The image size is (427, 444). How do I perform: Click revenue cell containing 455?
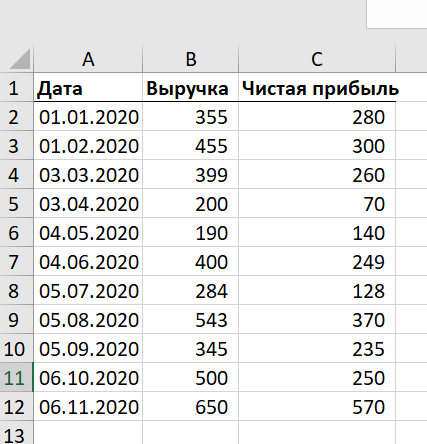[x=191, y=145]
